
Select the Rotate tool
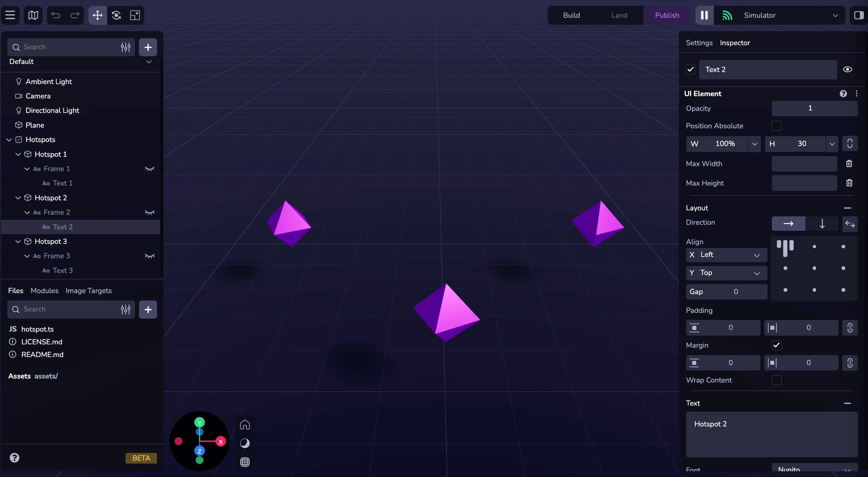[116, 15]
